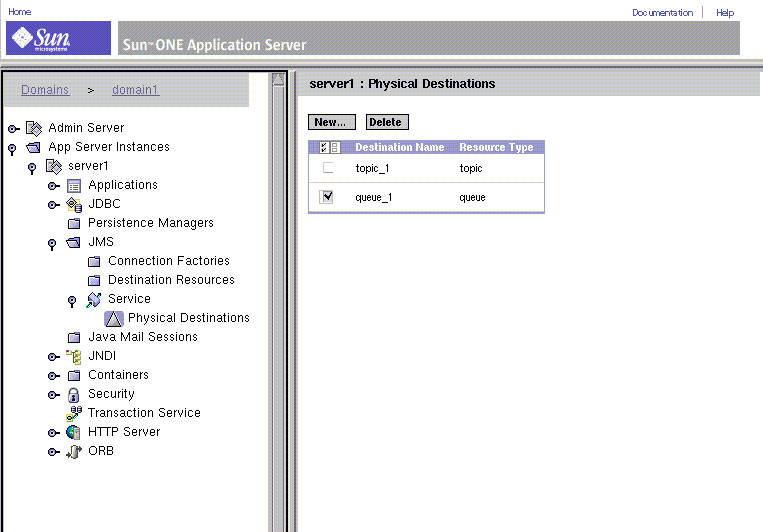Click the 'queue' resource type cell
763x532 pixels.
(x=472, y=198)
